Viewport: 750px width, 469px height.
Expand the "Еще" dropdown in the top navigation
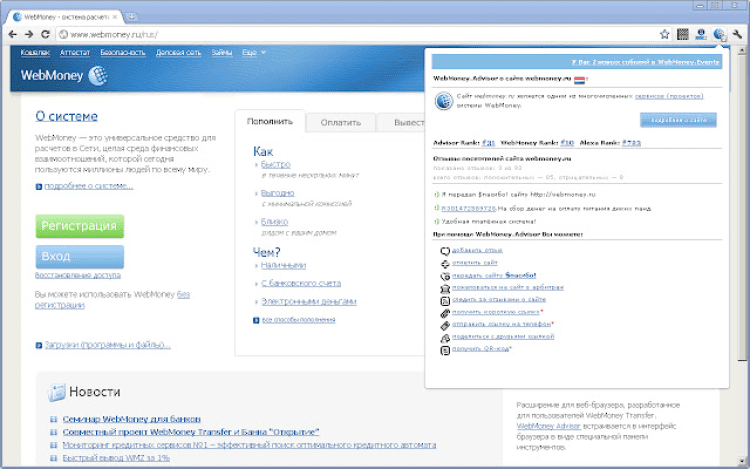pyautogui.click(x=254, y=53)
